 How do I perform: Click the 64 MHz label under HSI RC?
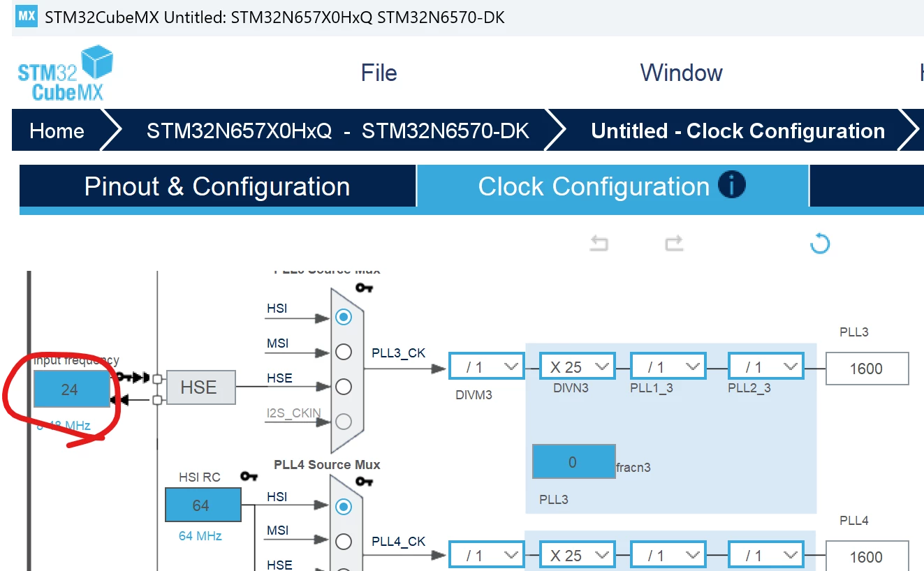pyautogui.click(x=200, y=536)
